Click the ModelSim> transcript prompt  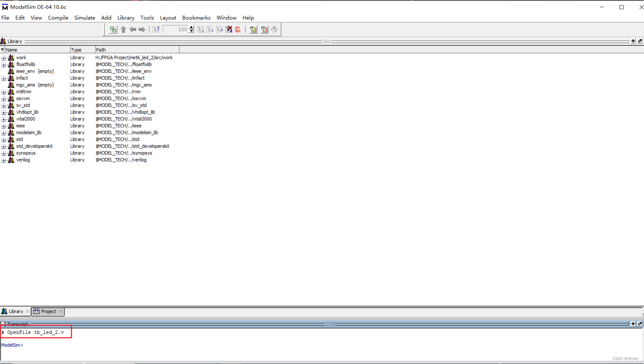coord(12,345)
